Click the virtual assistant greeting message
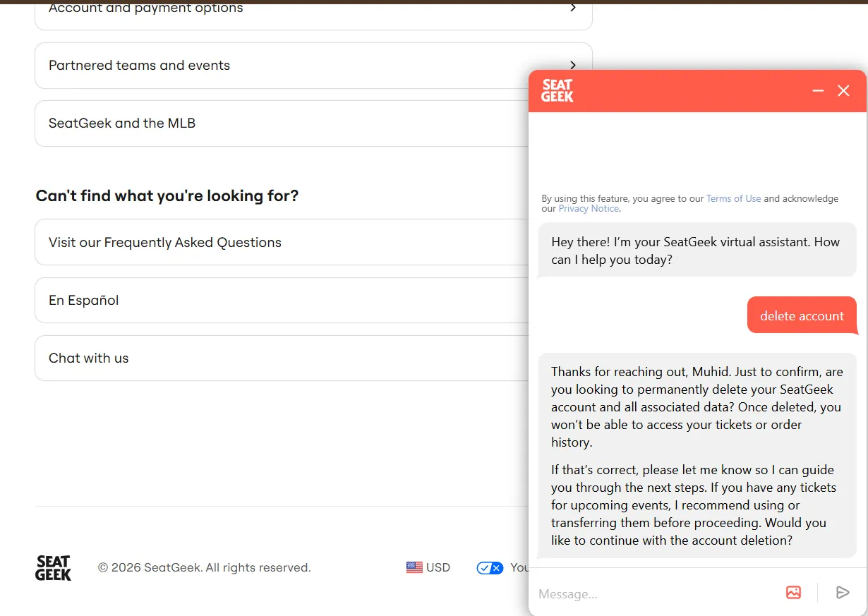This screenshot has height=616, width=868. pos(697,250)
